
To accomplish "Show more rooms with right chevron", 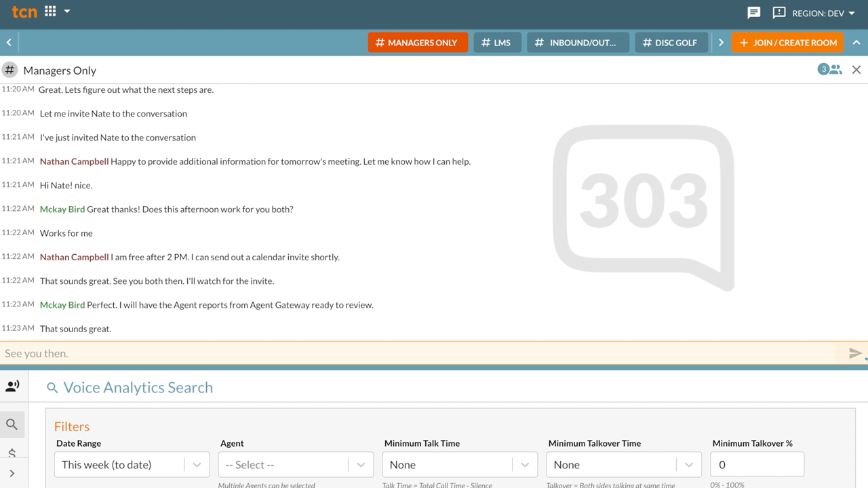I will (721, 43).
